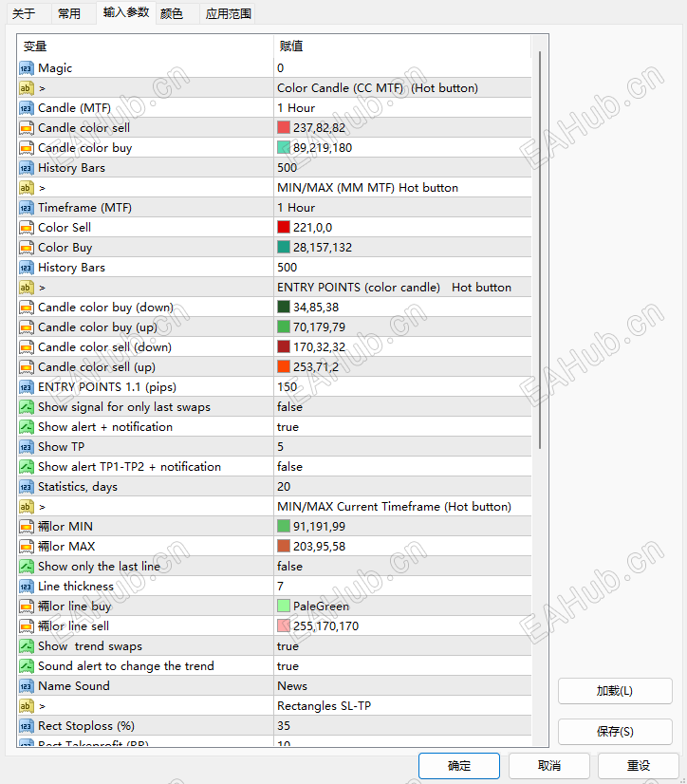Screen dimensions: 687x784
Task: Click the 253,71,2 orange color swatch
Action: click(x=284, y=367)
